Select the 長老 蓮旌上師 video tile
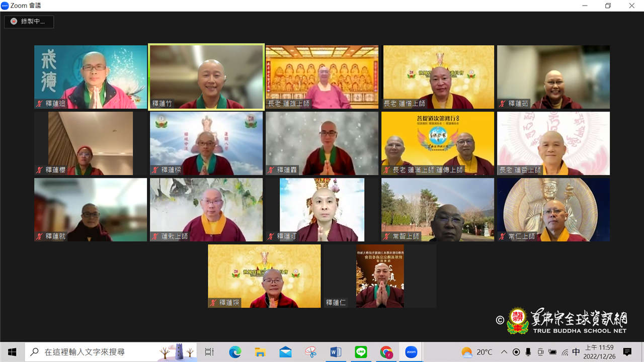 322,76
